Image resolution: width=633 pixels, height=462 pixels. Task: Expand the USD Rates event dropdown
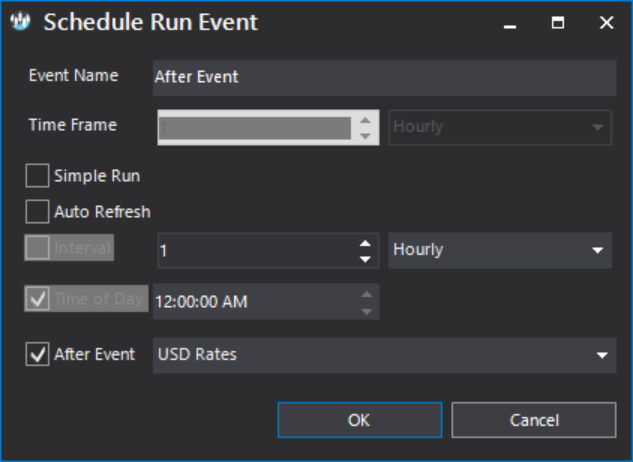[x=384, y=355]
